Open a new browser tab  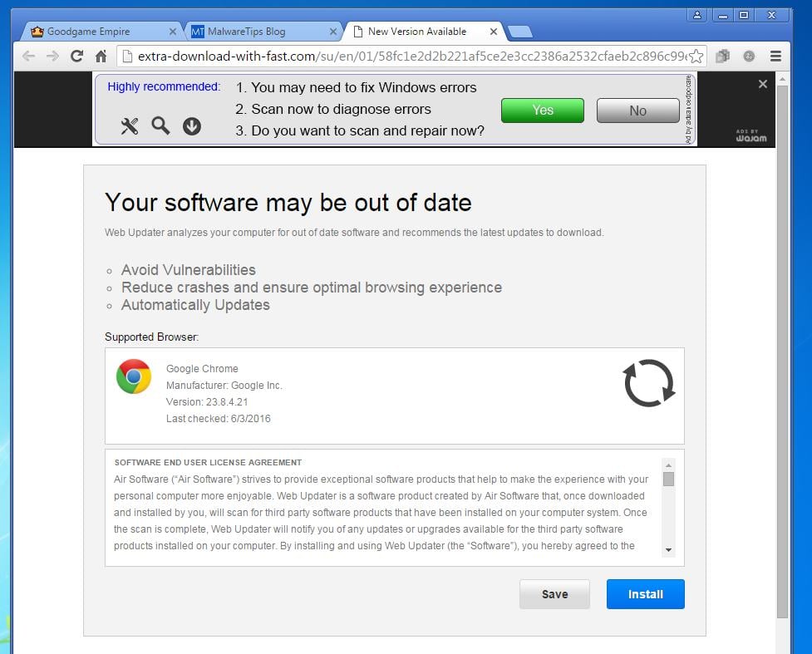tap(520, 32)
